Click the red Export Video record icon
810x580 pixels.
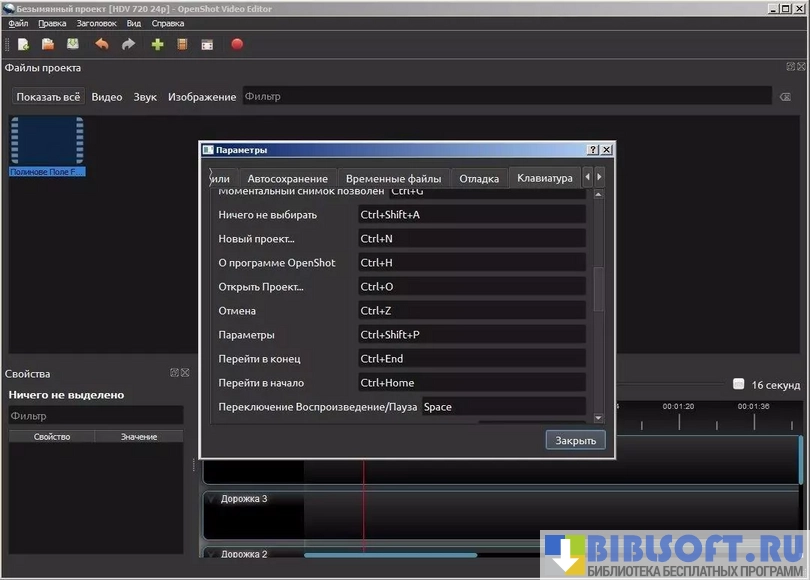(237, 44)
